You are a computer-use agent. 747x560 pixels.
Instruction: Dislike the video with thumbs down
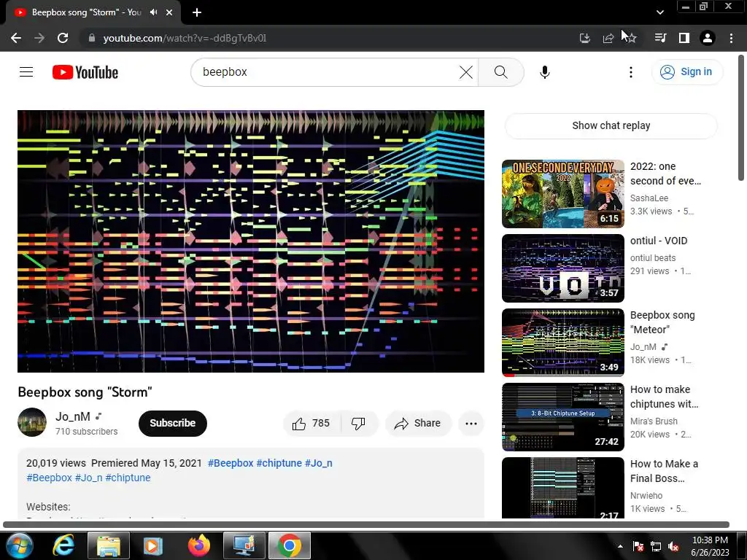(x=359, y=424)
